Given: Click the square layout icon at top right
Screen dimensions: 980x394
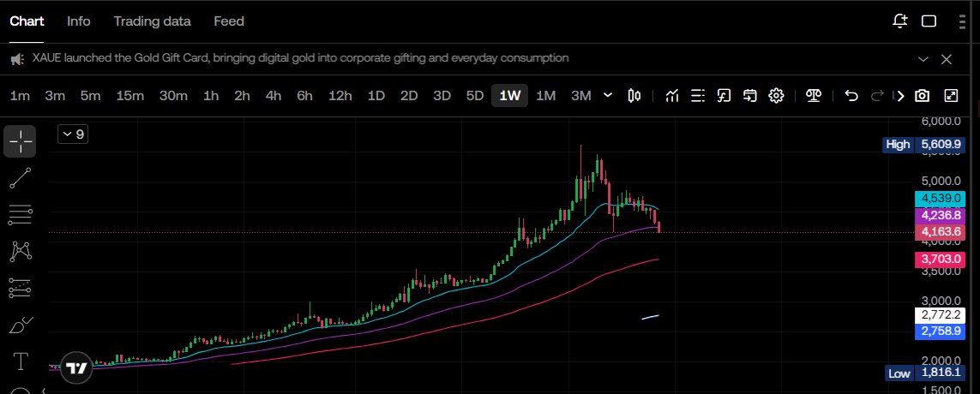Looking at the screenshot, I should [x=929, y=21].
